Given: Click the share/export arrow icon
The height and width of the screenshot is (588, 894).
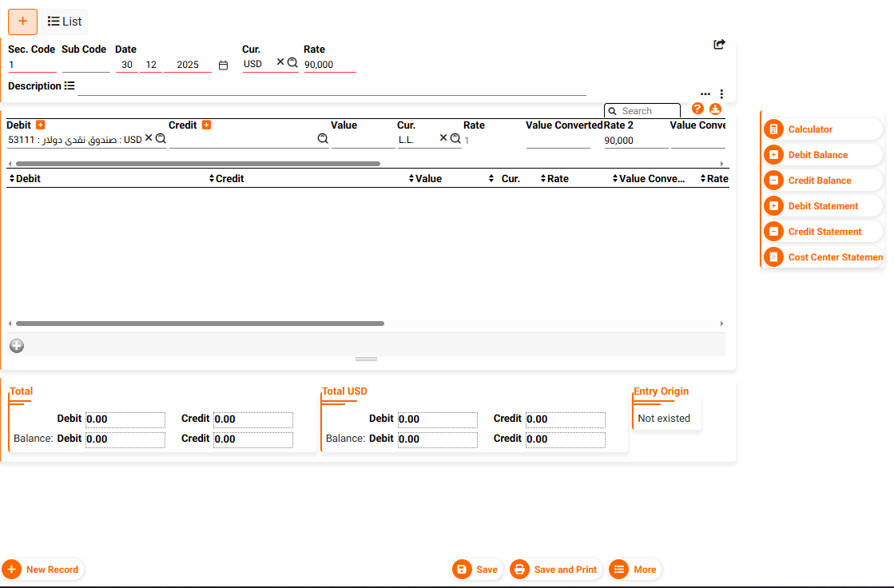Looking at the screenshot, I should [x=719, y=45].
